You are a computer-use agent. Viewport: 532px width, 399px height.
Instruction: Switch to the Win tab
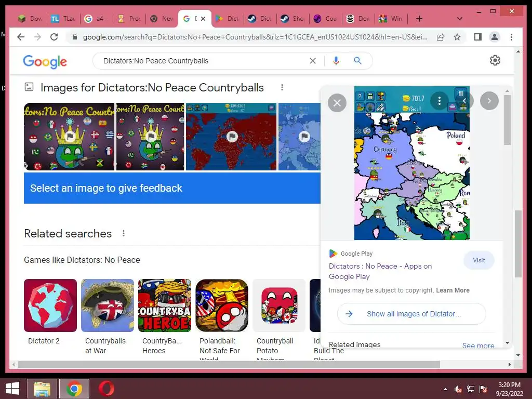pyautogui.click(x=392, y=19)
